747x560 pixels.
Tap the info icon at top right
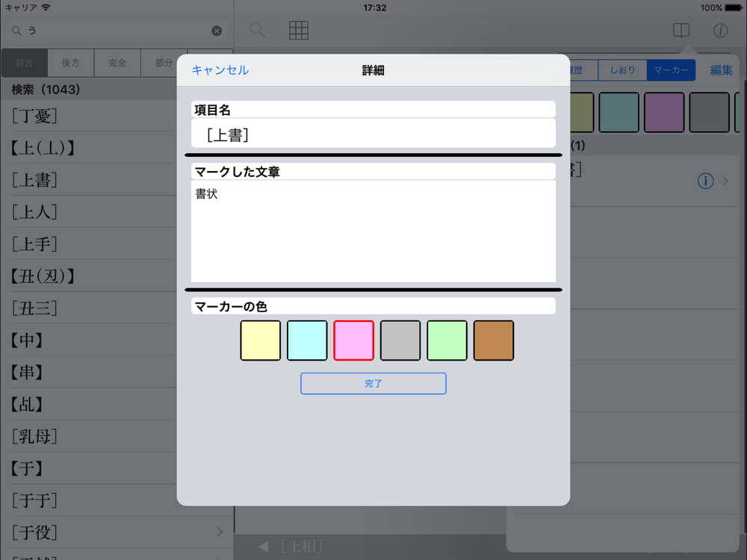pyautogui.click(x=720, y=31)
